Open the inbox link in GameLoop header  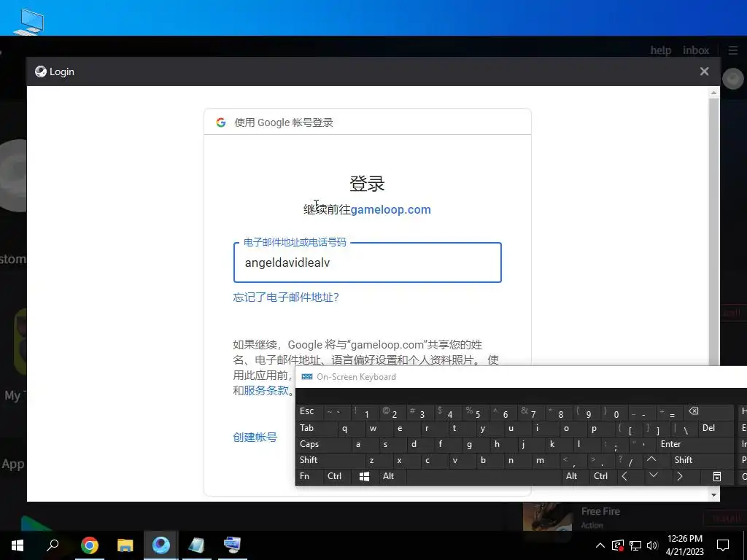tap(695, 50)
